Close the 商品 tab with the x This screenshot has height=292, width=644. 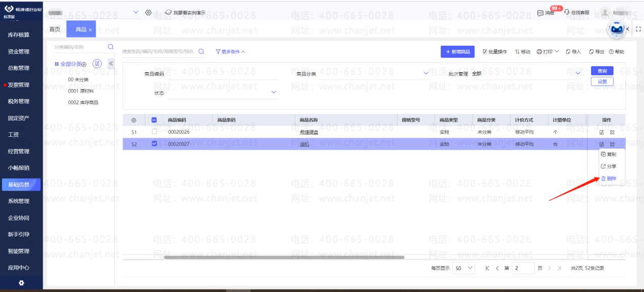(x=90, y=30)
